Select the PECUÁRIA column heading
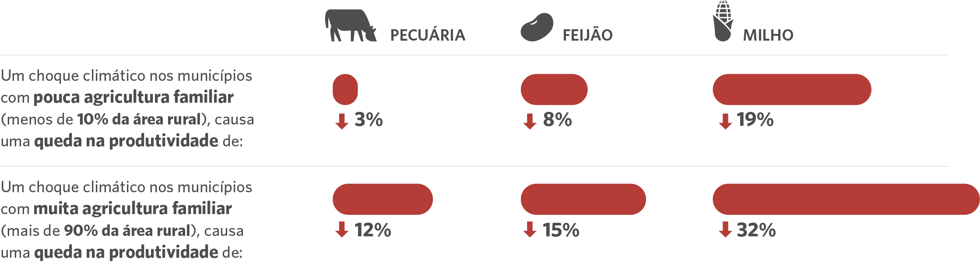The image size is (980, 263). coord(428,35)
